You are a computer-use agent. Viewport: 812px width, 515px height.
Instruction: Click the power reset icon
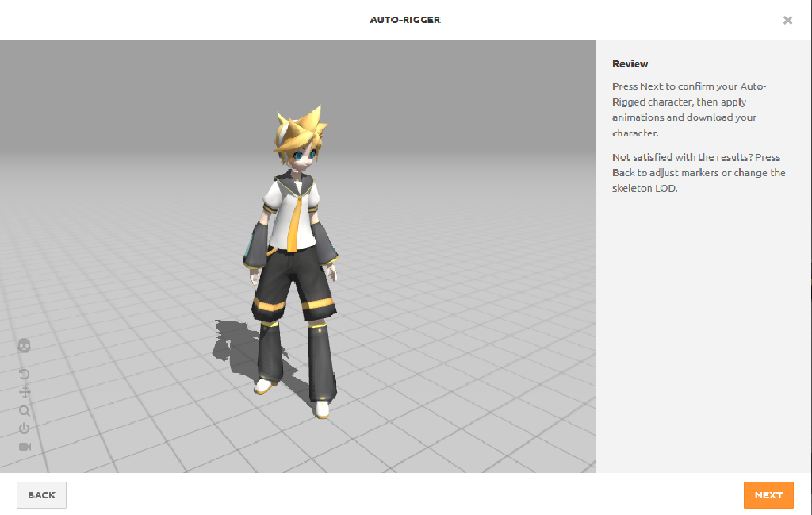click(24, 429)
